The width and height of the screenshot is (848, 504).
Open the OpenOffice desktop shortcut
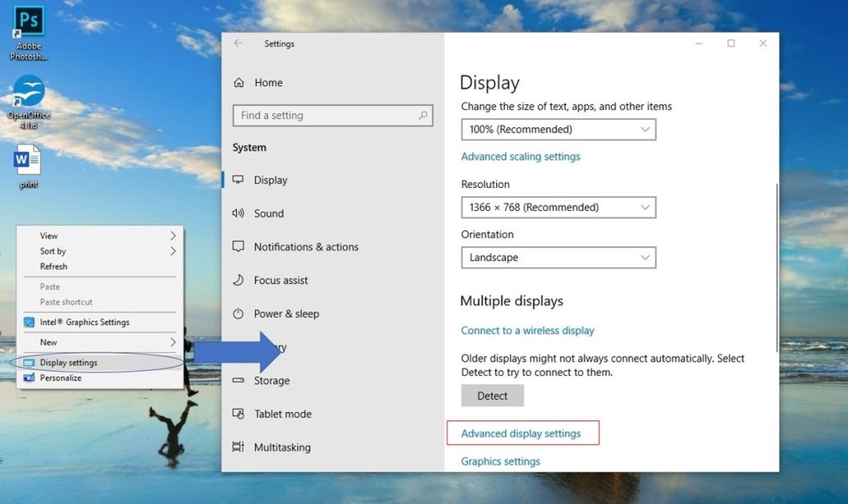[x=29, y=92]
